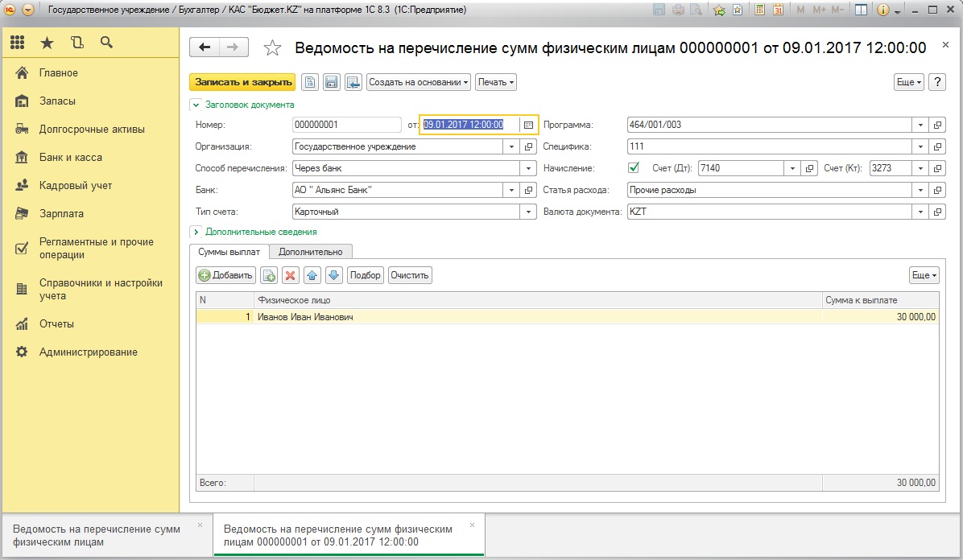963x560 pixels.
Task: Open the calendar picker for date field
Action: [528, 125]
